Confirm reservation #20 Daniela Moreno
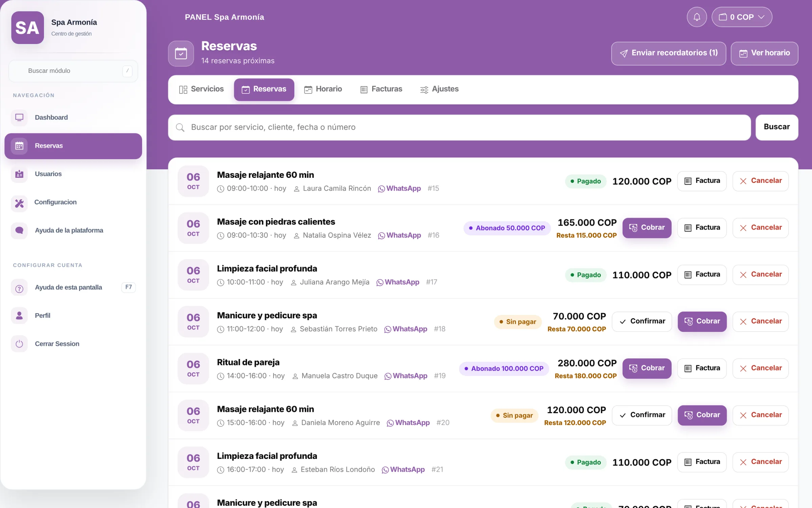The width and height of the screenshot is (812, 508). [642, 415]
